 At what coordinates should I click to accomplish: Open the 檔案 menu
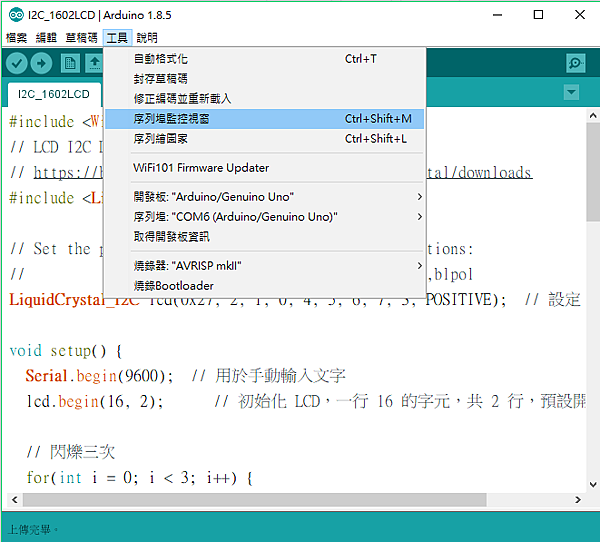(x=16, y=38)
